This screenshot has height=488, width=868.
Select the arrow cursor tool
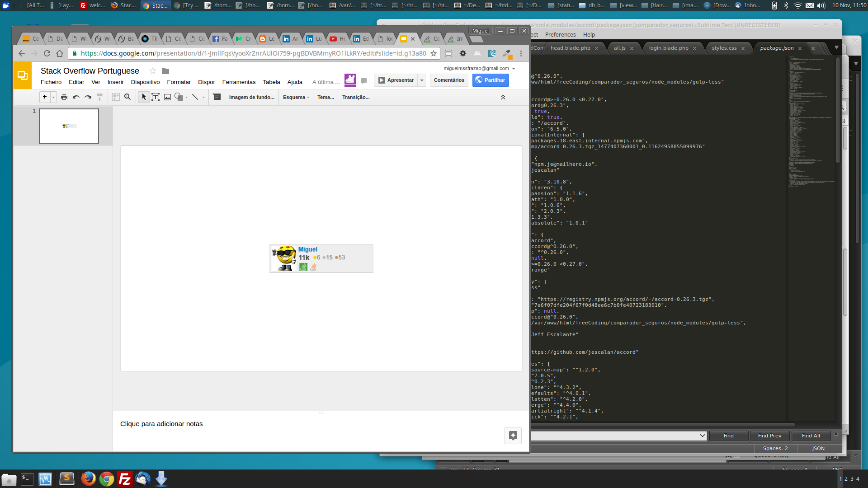[x=144, y=97]
